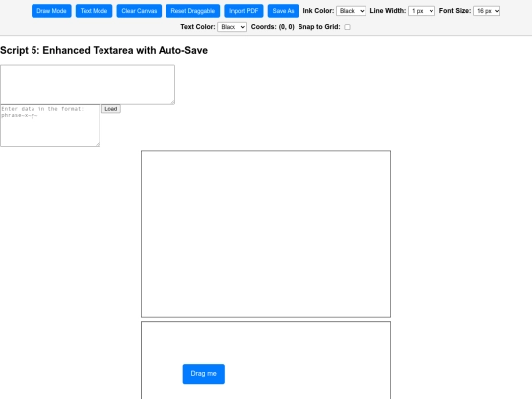This screenshot has height=399, width=532.
Task: Import a PDF file
Action: click(x=243, y=11)
